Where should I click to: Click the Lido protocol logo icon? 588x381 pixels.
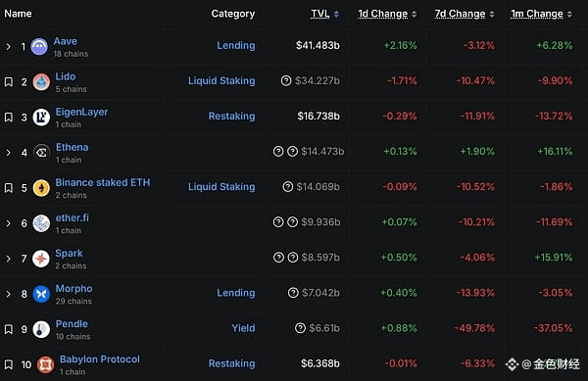tap(41, 81)
